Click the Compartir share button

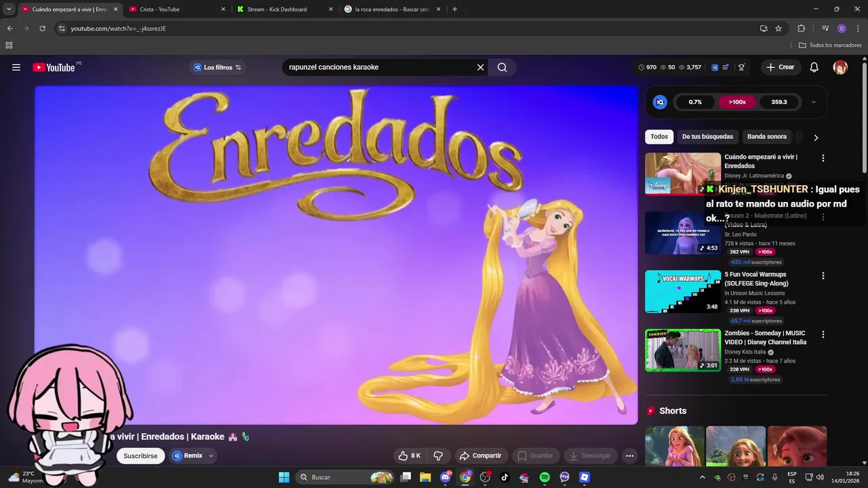click(x=480, y=455)
